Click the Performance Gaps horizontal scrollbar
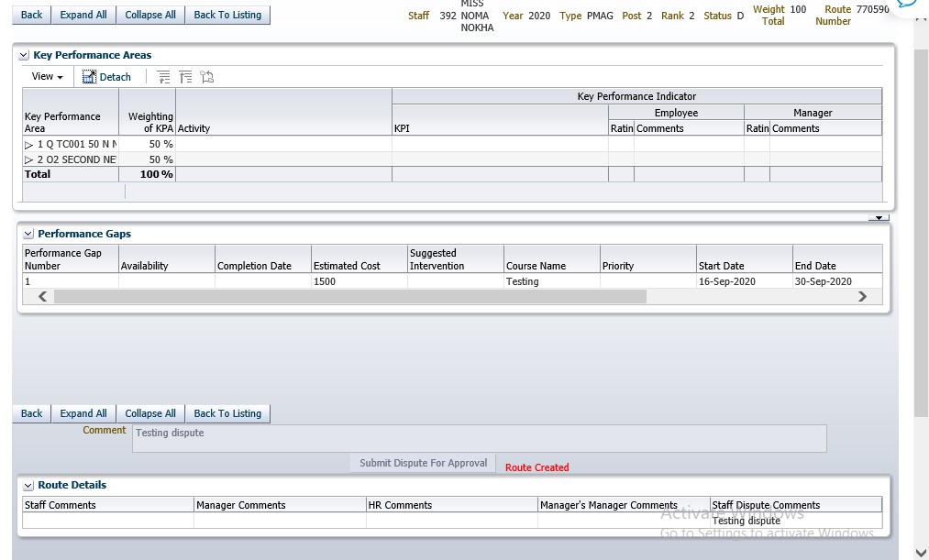 coord(349,297)
